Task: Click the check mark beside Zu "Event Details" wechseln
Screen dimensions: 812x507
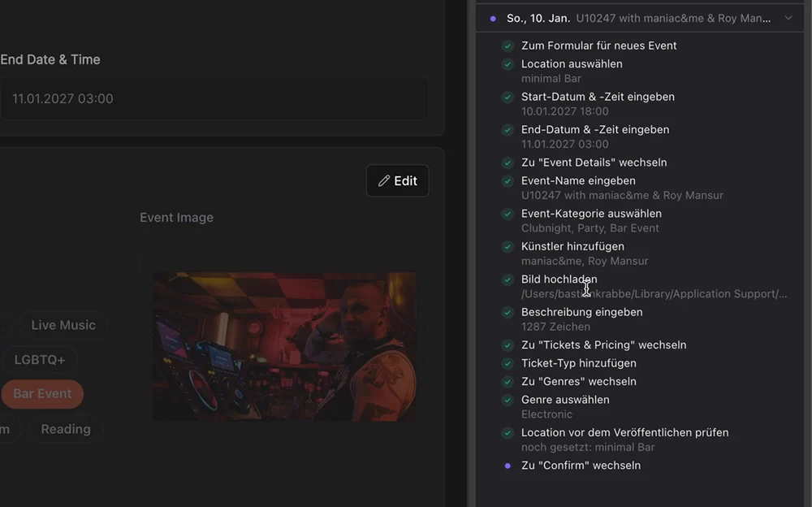Action: coord(508,162)
